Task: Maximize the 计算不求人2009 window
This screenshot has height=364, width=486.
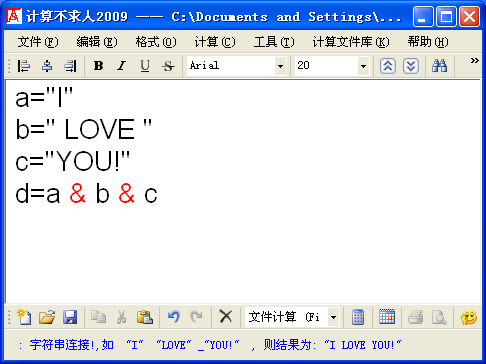Action: tap(446, 16)
